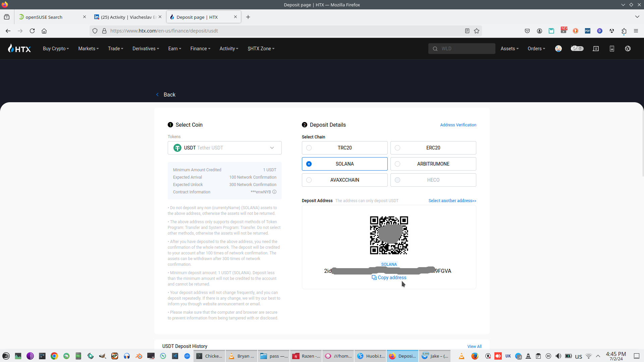Choose the AVAXCCHAIN chain radio
The height and width of the screenshot is (362, 644).
pos(309,180)
